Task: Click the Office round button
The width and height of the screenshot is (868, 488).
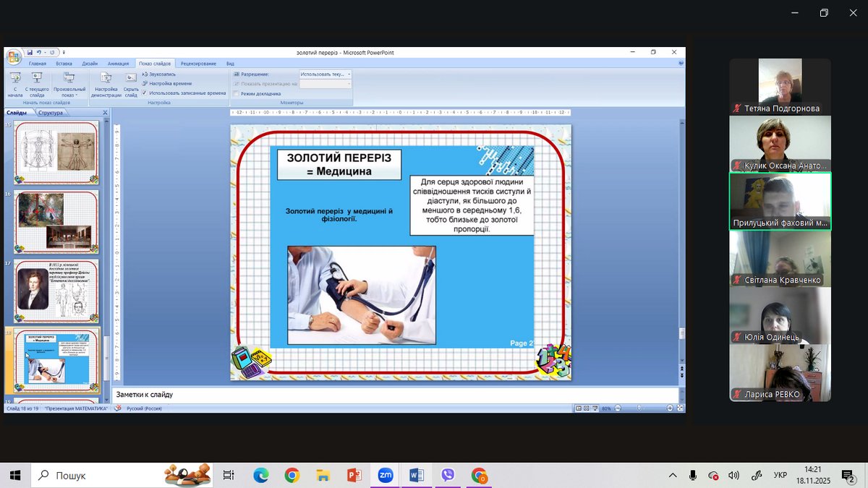Action: (14, 56)
